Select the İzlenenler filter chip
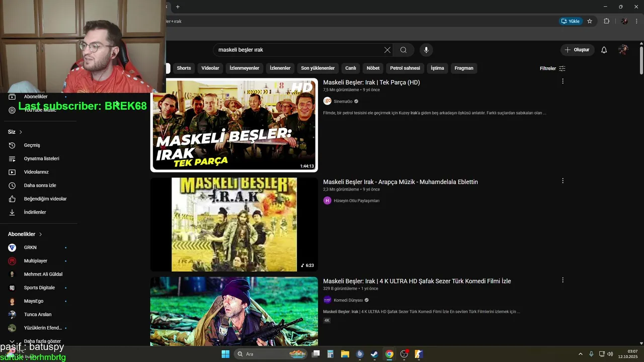Viewport: 644px width, 362px height. click(280, 68)
